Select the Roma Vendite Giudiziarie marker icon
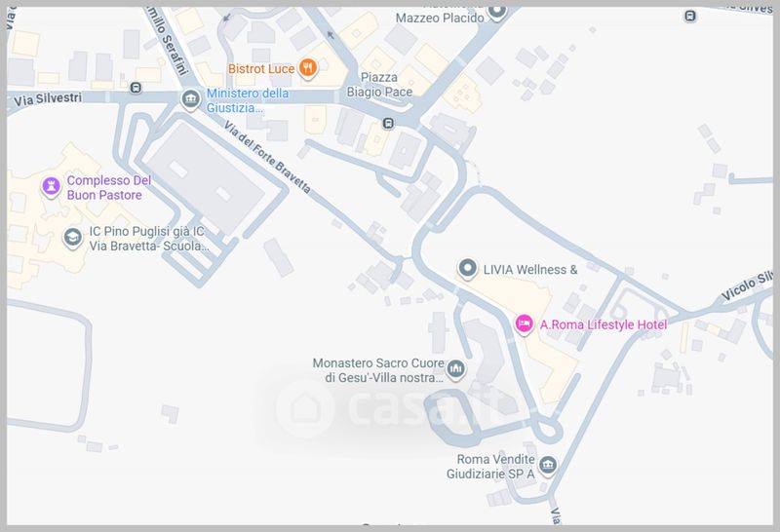The image size is (780, 532). click(x=548, y=466)
